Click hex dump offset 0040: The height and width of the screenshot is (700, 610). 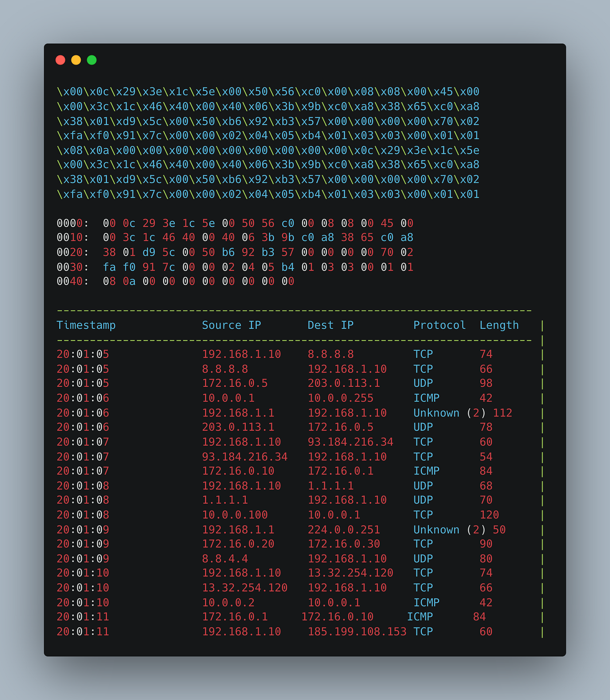tap(73, 282)
